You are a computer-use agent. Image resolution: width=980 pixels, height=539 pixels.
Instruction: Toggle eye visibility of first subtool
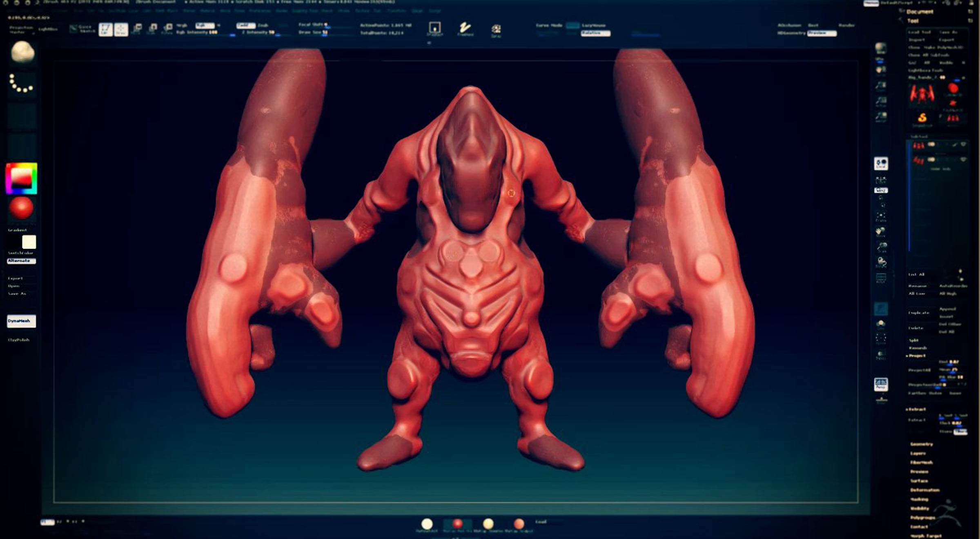[963, 145]
